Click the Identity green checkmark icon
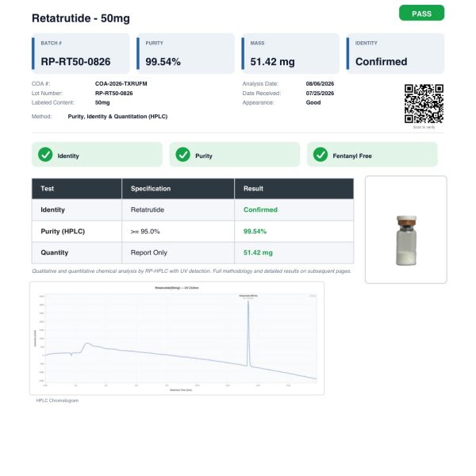The image size is (476, 476). coord(45,155)
